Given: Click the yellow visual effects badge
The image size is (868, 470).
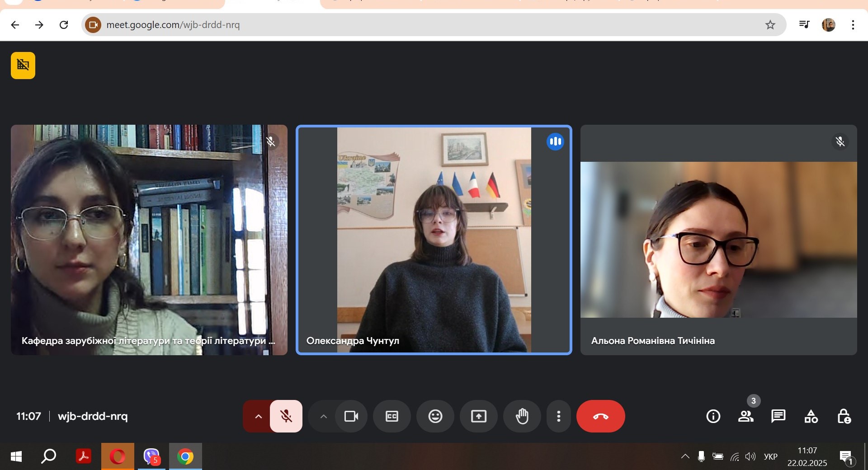Looking at the screenshot, I should 23,66.
